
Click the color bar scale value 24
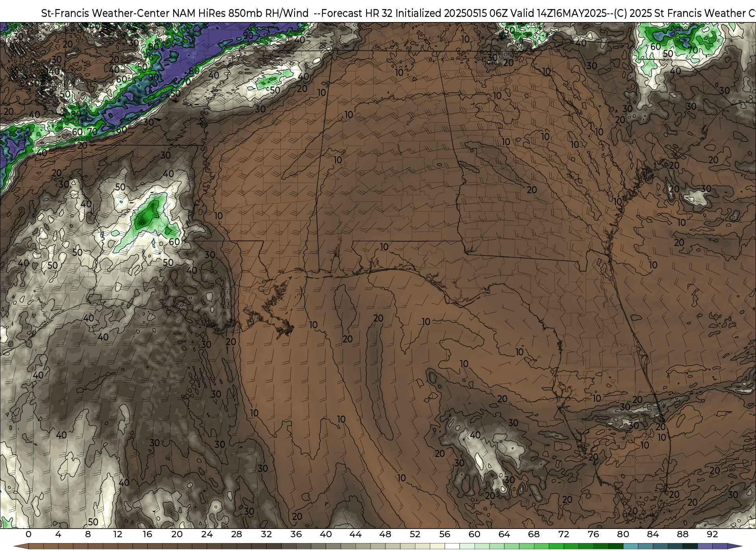[207, 534]
